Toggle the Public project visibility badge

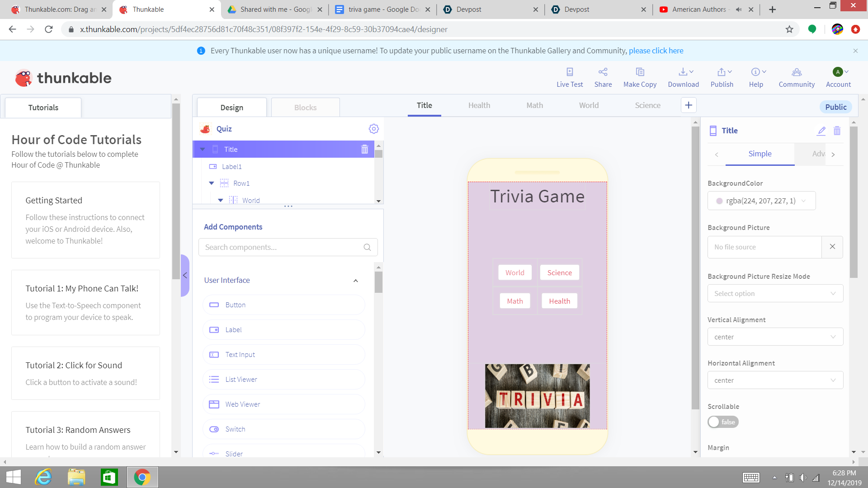[x=835, y=107]
